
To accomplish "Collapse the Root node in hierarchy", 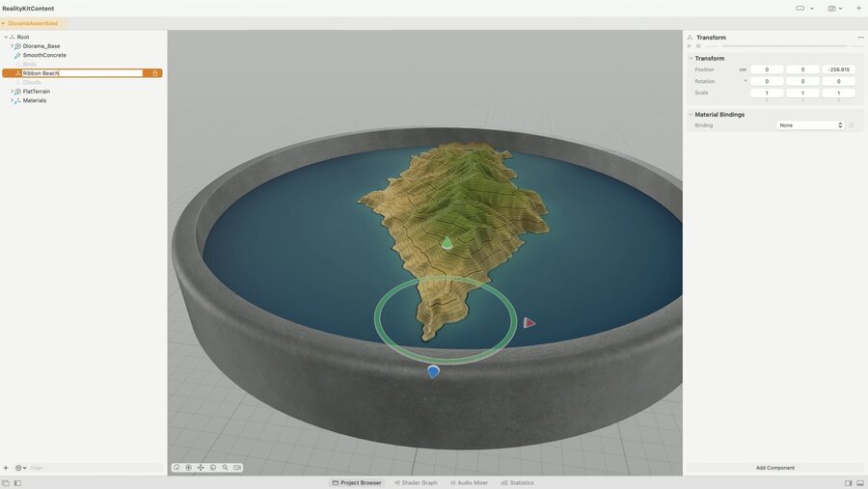I will coord(6,37).
